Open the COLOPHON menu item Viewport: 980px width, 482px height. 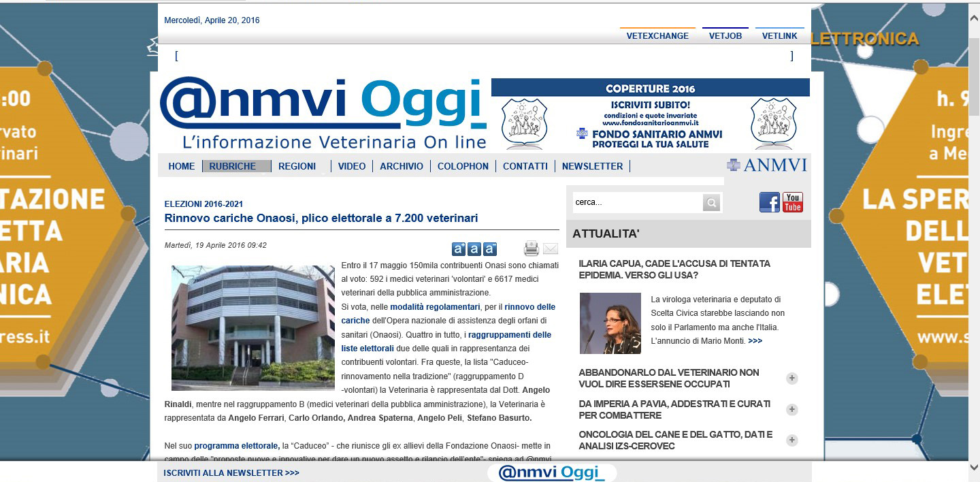tap(463, 166)
